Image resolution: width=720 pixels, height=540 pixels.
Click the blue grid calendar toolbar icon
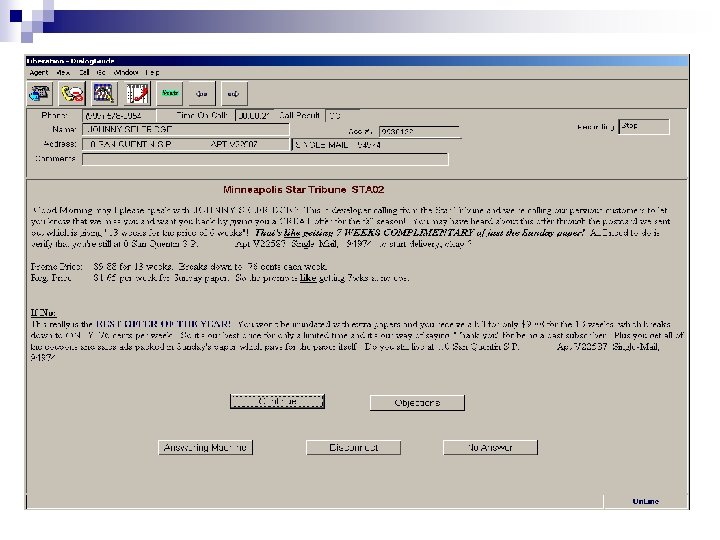[x=104, y=94]
